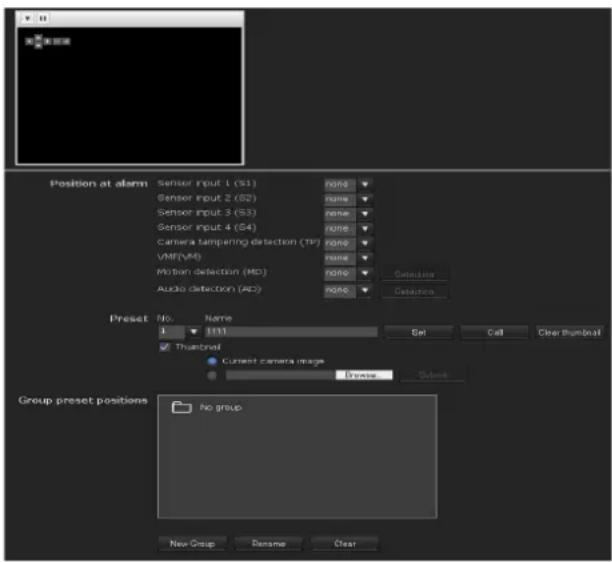Open the viewer toolbar dropdown arrow

[x=28, y=18]
